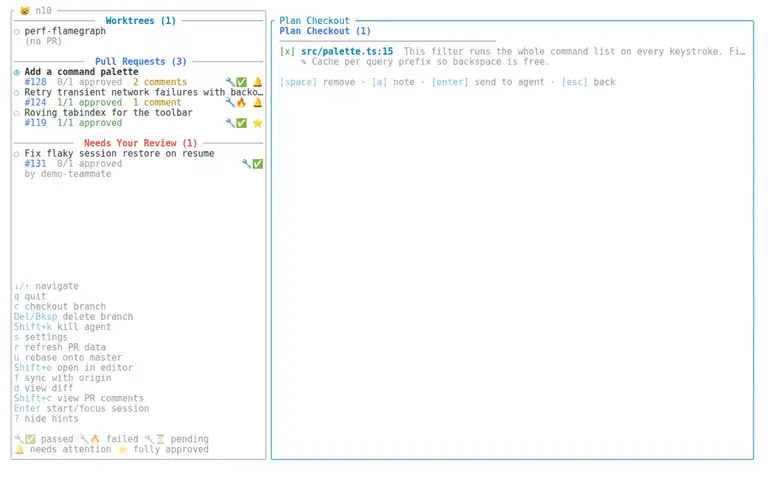The width and height of the screenshot is (768, 480).
Task: Click the Plan Checkout (1) heading
Action: point(325,31)
